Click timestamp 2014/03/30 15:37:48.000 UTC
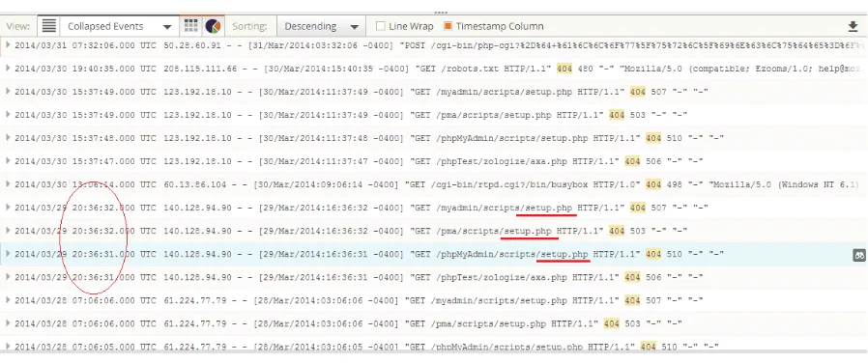 click(85, 138)
